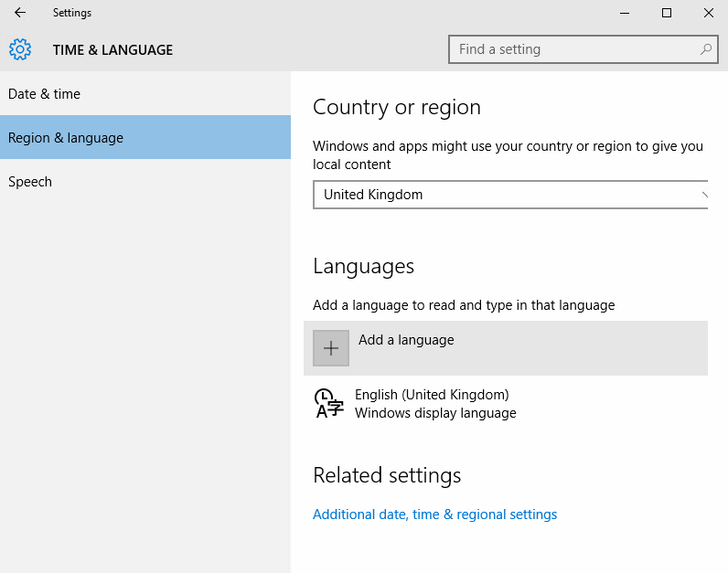Click the Windows display language label
Image resolution: width=728 pixels, height=573 pixels.
click(435, 413)
